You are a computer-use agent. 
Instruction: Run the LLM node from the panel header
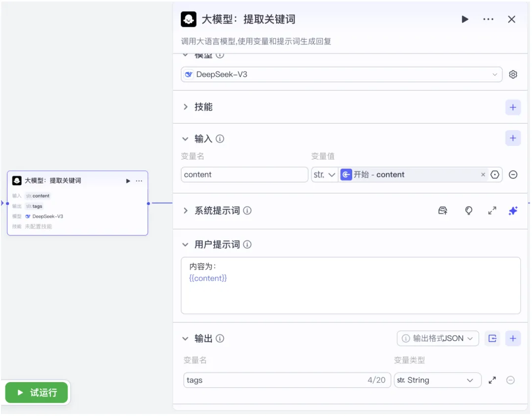pos(465,19)
